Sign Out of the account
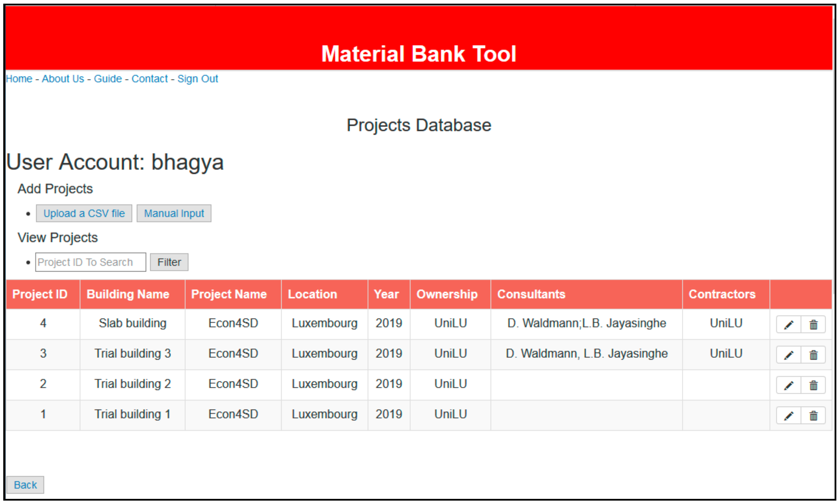Screen dimensions: 840x504 point(197,79)
